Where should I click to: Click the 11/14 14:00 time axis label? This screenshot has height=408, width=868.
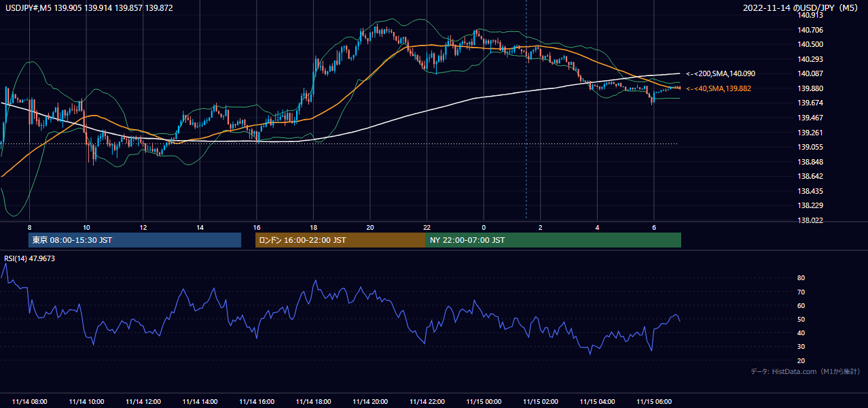[200, 402]
